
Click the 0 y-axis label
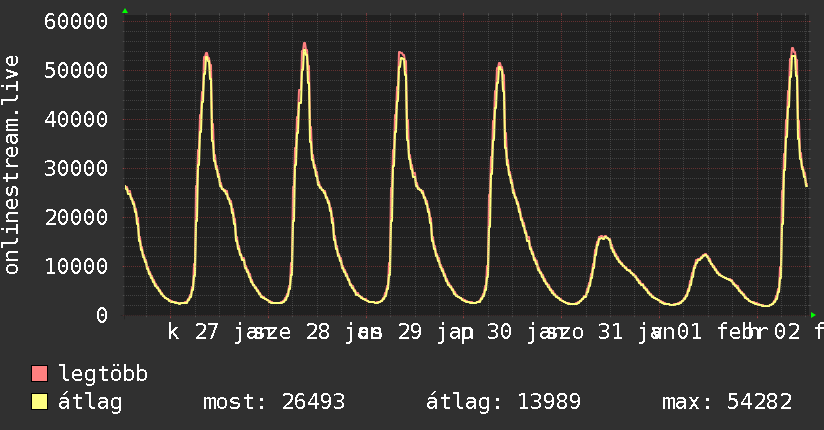(x=101, y=315)
